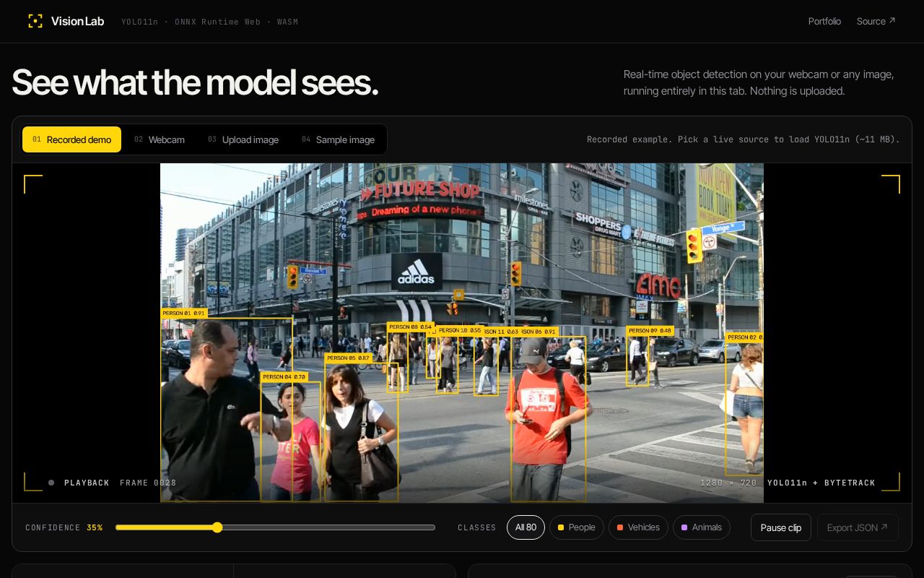924x578 pixels.
Task: Open the Source external link
Action: [876, 21]
